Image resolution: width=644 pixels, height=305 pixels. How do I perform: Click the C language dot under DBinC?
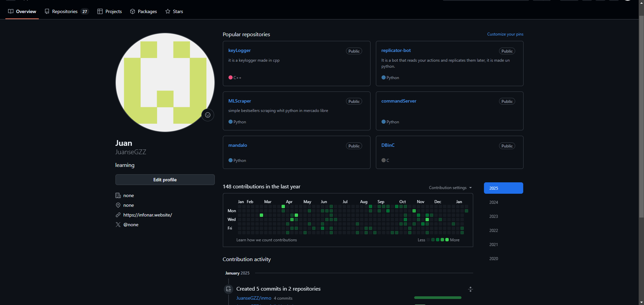pos(384,160)
